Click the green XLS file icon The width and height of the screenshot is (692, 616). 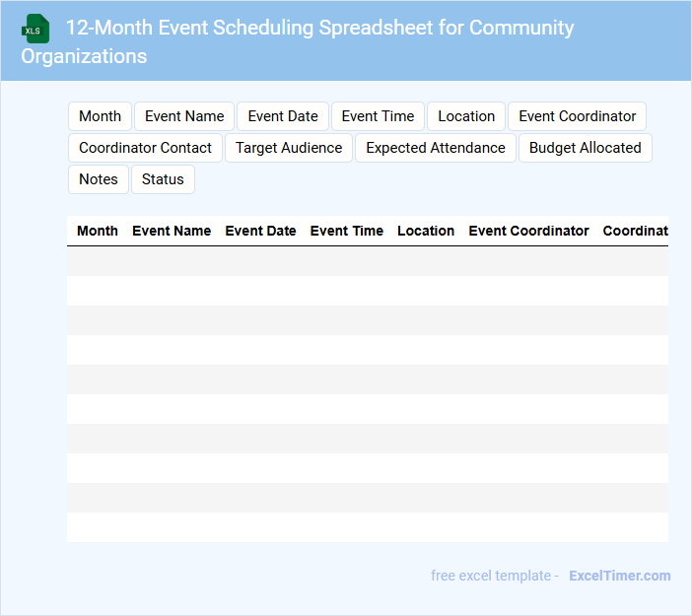[x=35, y=29]
